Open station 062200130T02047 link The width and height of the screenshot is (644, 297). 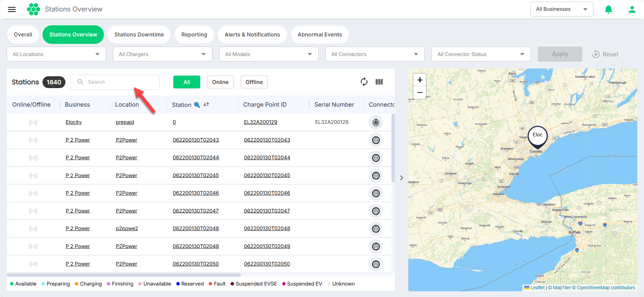196,211
